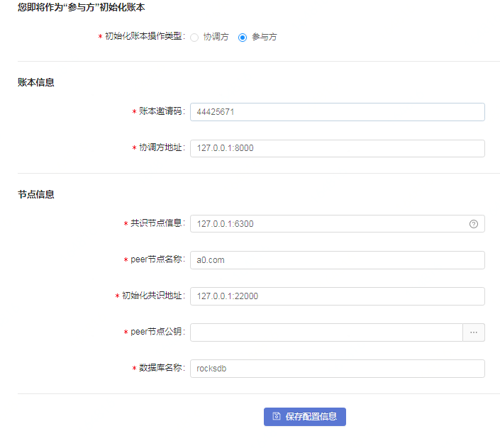Click the 协调方地址 label
Viewport: 500px width, 448px height.
point(162,147)
